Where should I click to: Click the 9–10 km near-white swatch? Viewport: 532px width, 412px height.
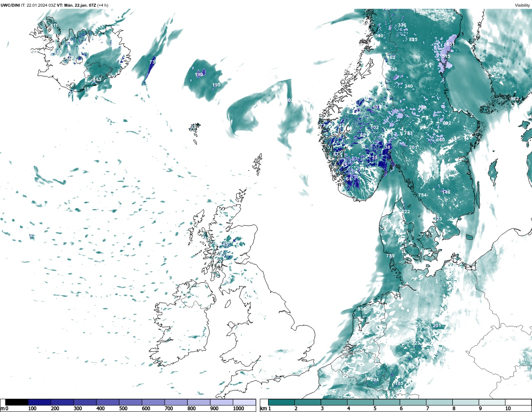(x=492, y=402)
